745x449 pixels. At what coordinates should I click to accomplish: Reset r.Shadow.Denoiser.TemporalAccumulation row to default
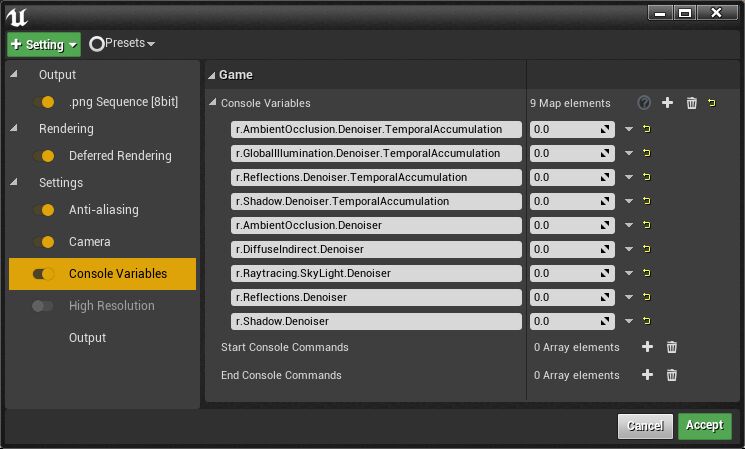[x=647, y=201]
